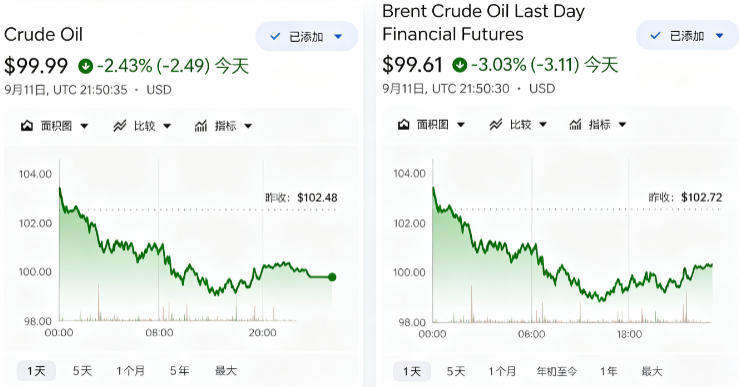Click the area chart icon under Brent panel

pyautogui.click(x=403, y=124)
